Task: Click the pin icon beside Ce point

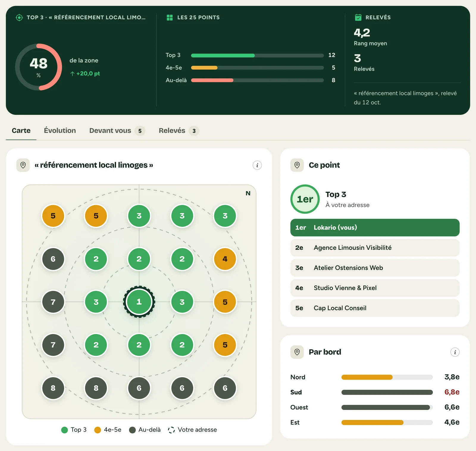Action: pyautogui.click(x=297, y=165)
